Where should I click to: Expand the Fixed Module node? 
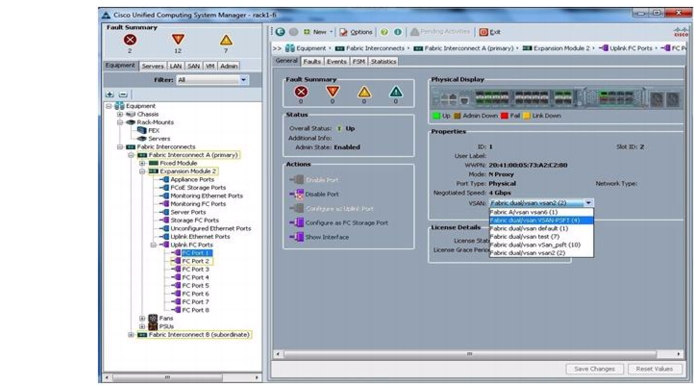(x=142, y=163)
